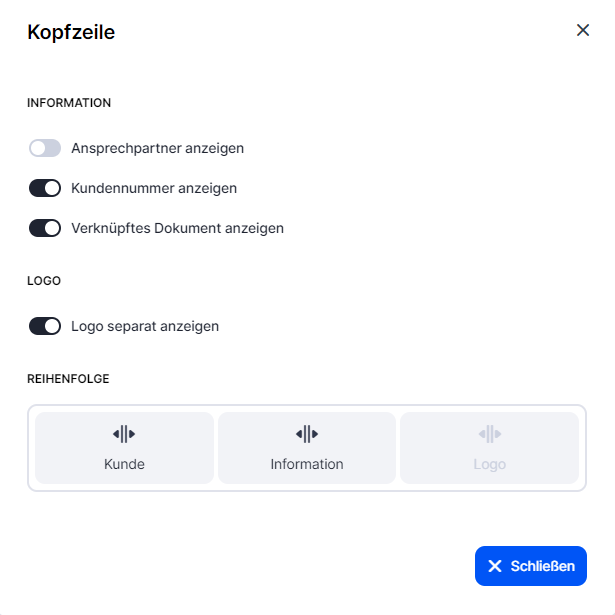The image size is (615, 615).
Task: Turn off the Verknüpftes Dokument anzeigen switch
Action: [x=45, y=228]
